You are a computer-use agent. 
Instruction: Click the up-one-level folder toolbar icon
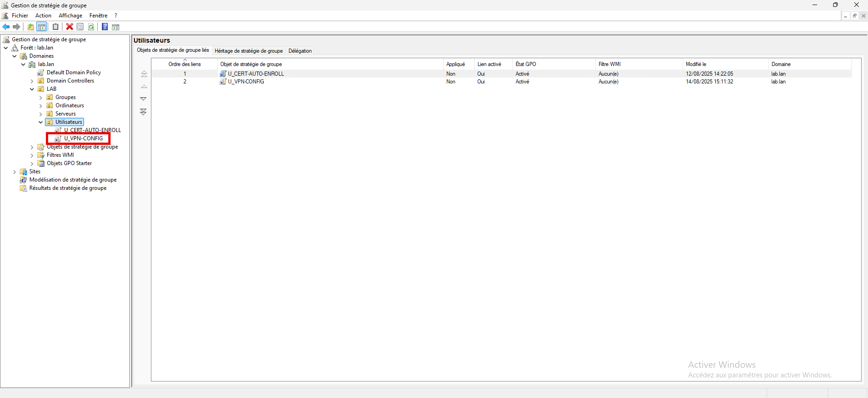(x=31, y=27)
